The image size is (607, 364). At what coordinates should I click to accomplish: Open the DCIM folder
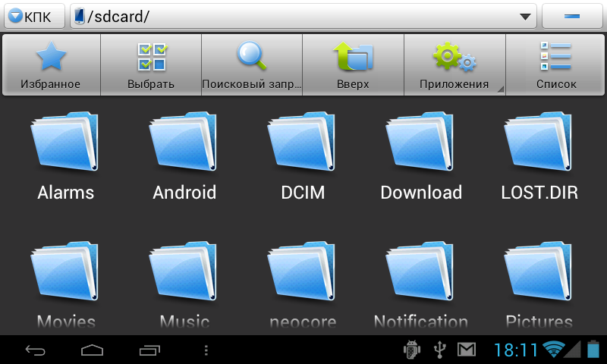(x=303, y=157)
